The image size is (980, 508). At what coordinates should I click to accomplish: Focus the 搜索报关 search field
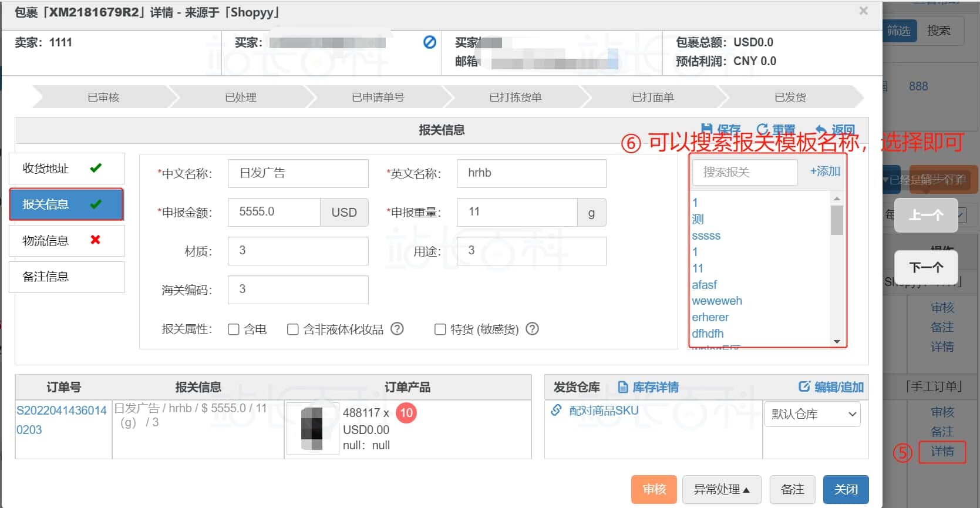pyautogui.click(x=744, y=172)
